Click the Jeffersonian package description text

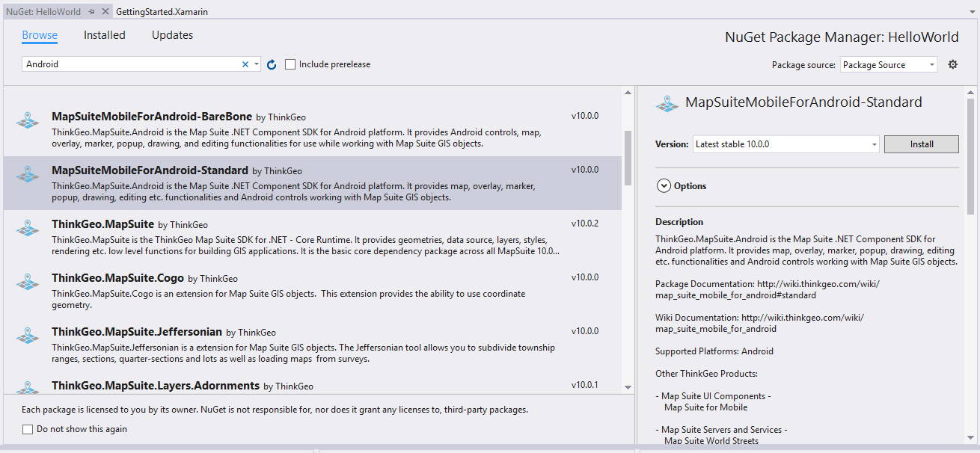point(304,353)
